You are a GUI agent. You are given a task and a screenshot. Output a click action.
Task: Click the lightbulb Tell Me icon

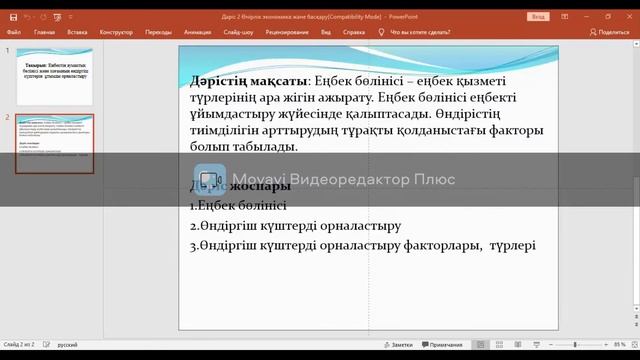click(x=381, y=32)
